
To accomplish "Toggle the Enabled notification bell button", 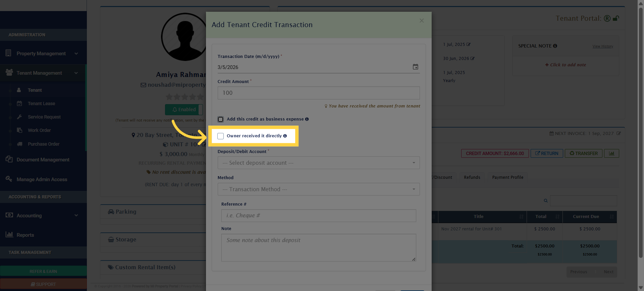I will click(x=183, y=110).
